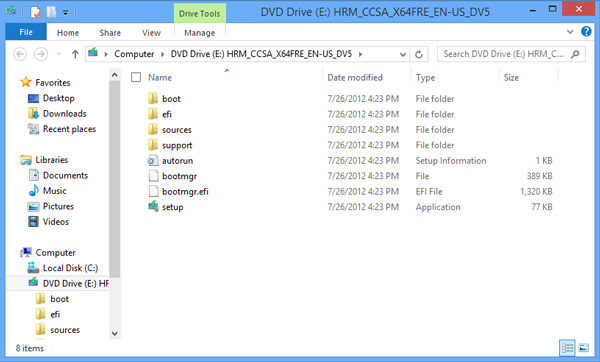Open the recent locations dropdown arrow
Screen dimensions: 600x362
(x=59, y=54)
